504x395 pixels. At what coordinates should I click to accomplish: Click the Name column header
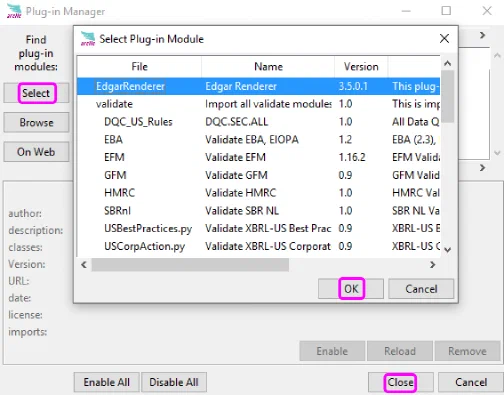point(268,67)
